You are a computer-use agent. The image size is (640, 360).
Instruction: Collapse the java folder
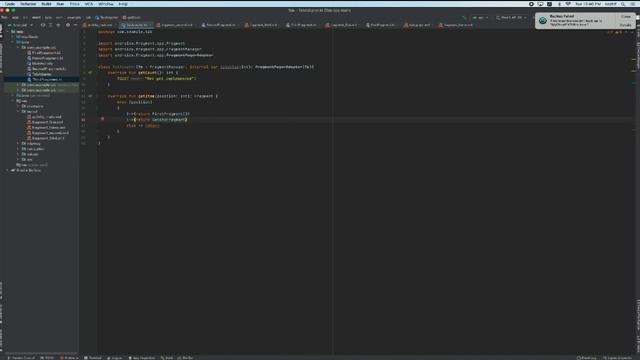coord(13,42)
